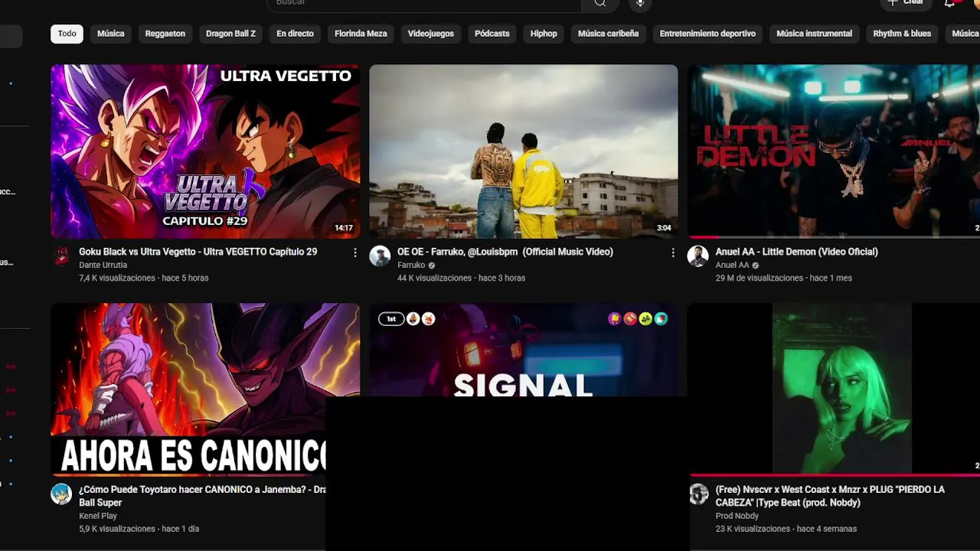Image resolution: width=980 pixels, height=551 pixels.
Task: Filter by Videojuegos chip
Action: pyautogui.click(x=431, y=34)
